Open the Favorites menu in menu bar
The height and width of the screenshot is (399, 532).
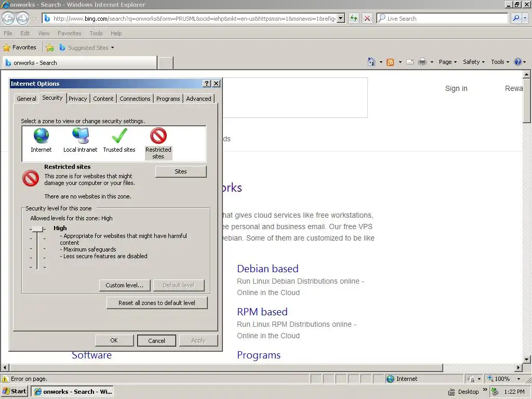click(x=69, y=33)
